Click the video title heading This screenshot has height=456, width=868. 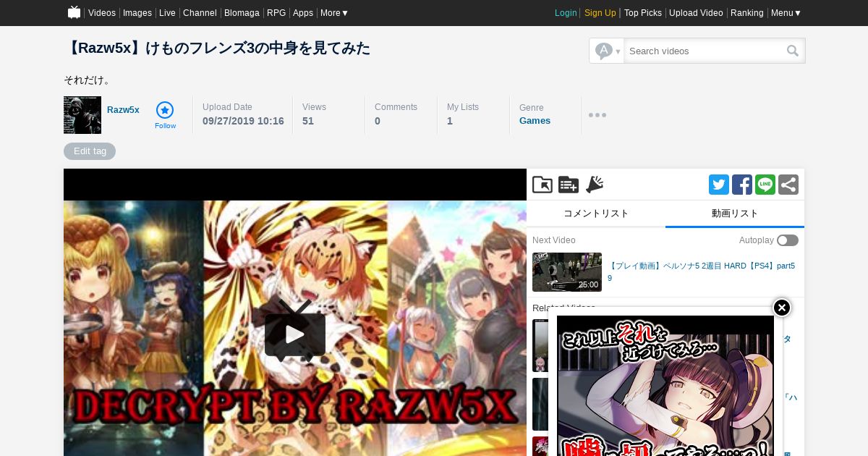click(217, 48)
